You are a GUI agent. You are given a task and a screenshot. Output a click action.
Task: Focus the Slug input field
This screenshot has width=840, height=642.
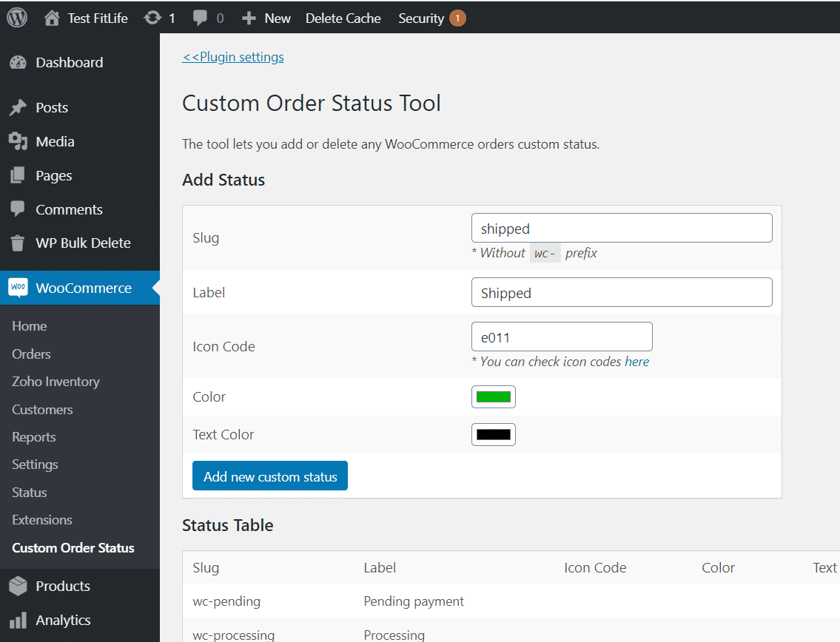click(622, 228)
